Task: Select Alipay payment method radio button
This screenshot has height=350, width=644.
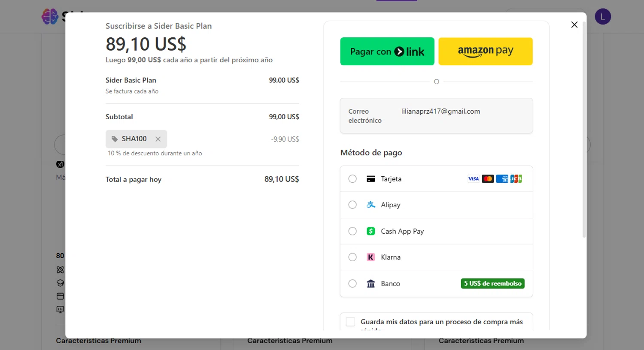Action: coord(352,205)
